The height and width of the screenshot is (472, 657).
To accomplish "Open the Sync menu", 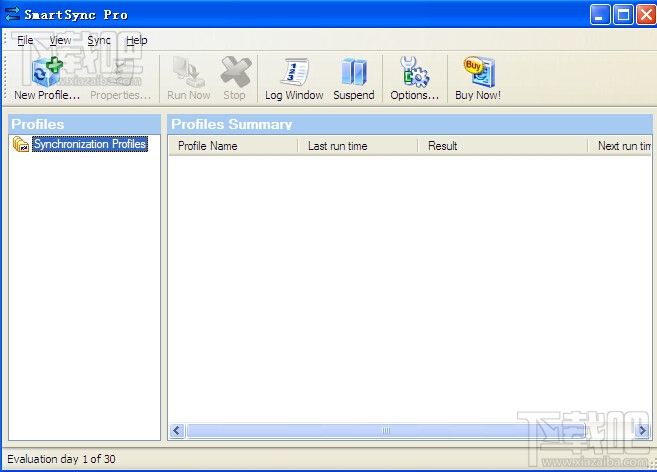I will point(99,40).
